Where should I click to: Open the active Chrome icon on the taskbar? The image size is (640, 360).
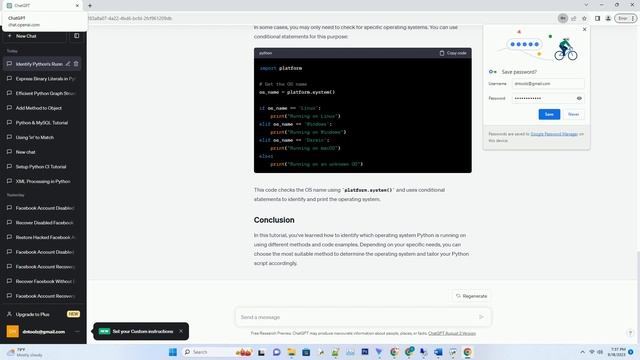coord(467,352)
